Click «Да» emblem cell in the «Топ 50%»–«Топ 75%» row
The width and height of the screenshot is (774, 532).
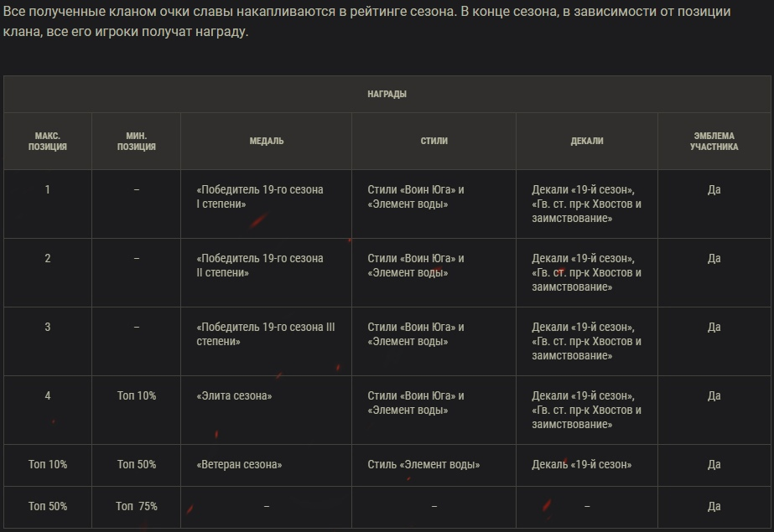pyautogui.click(x=714, y=507)
